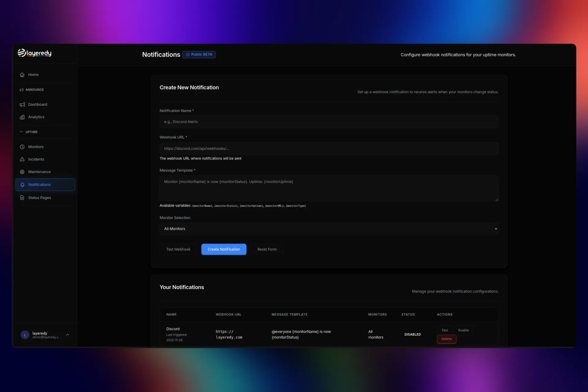Open the Maintenance settings gear
The image size is (588, 392).
tap(22, 172)
